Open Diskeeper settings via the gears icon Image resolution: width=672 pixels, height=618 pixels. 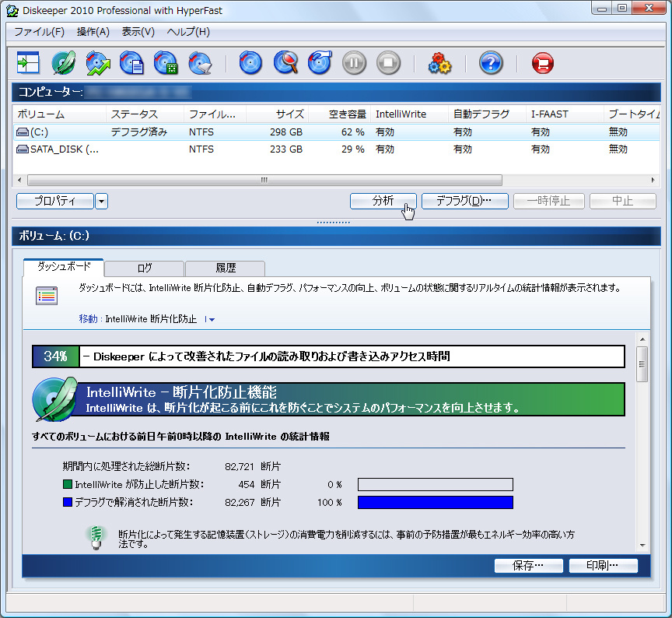point(439,63)
